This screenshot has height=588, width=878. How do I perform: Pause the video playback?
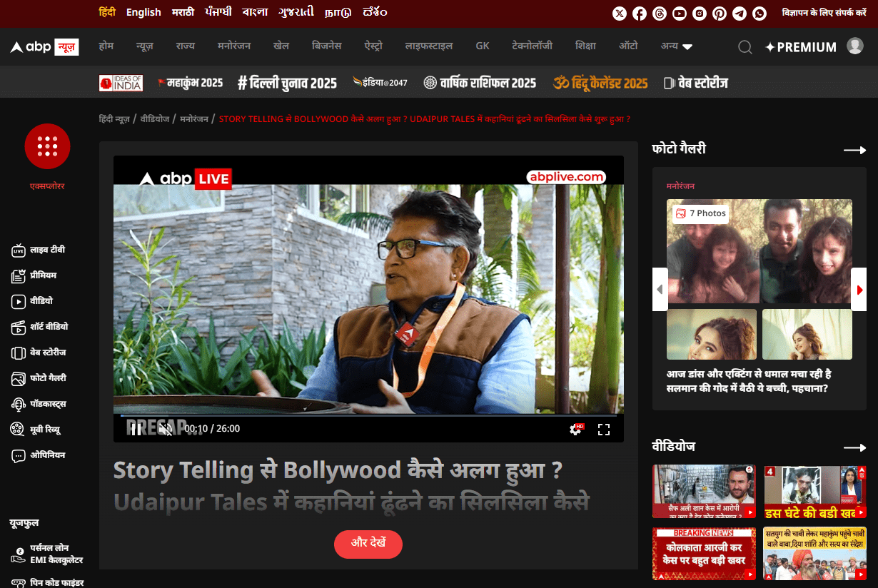136,429
